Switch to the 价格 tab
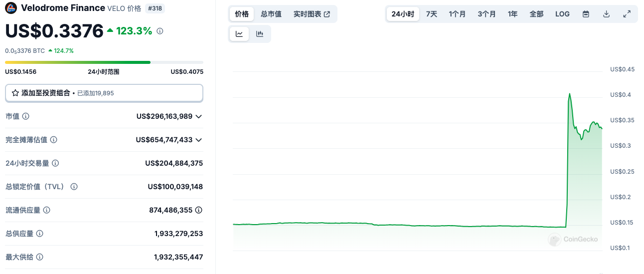The width and height of the screenshot is (644, 274). pyautogui.click(x=242, y=14)
